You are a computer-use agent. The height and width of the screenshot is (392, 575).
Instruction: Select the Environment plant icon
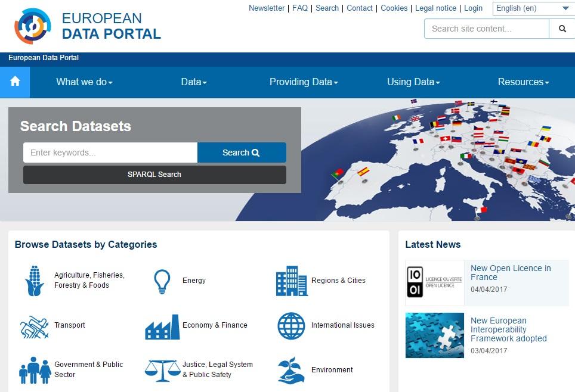coord(290,370)
